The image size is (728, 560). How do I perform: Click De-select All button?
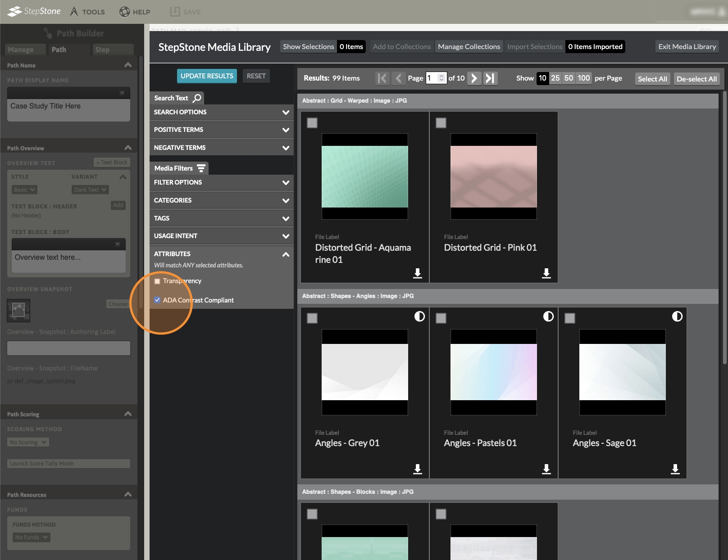tap(696, 79)
